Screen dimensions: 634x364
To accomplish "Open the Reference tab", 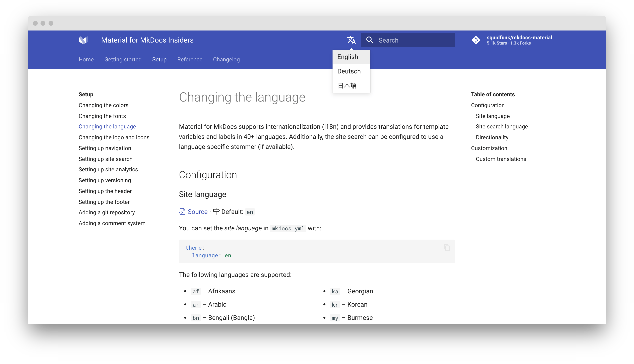I will tap(190, 60).
